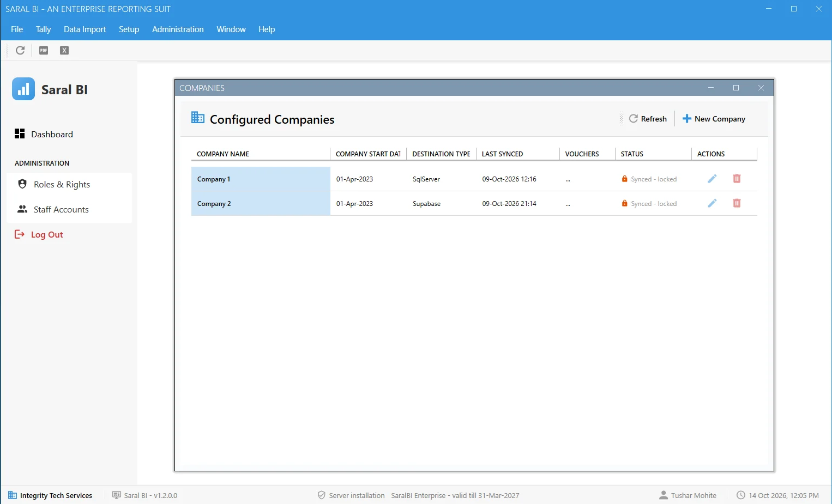Select the Company 2 name cell

[x=261, y=203]
